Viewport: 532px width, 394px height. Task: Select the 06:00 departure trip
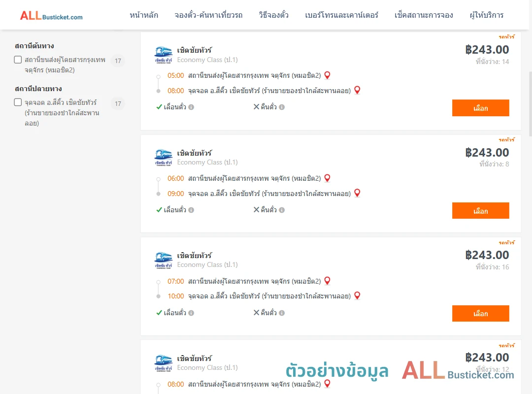[x=480, y=211]
